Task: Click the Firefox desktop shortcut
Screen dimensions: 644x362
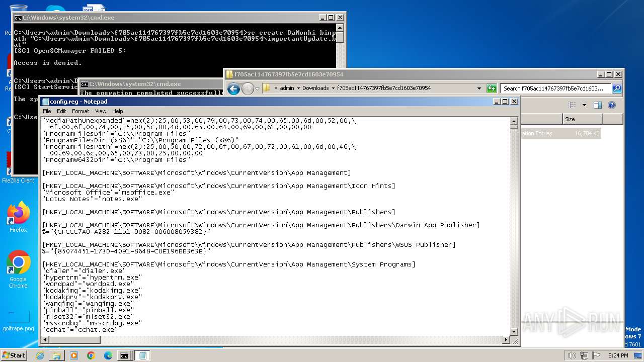Action: point(18,217)
